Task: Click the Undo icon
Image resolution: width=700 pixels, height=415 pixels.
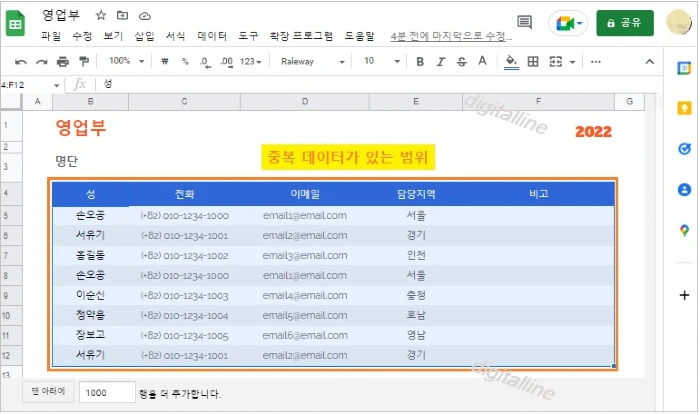Action: [x=21, y=62]
